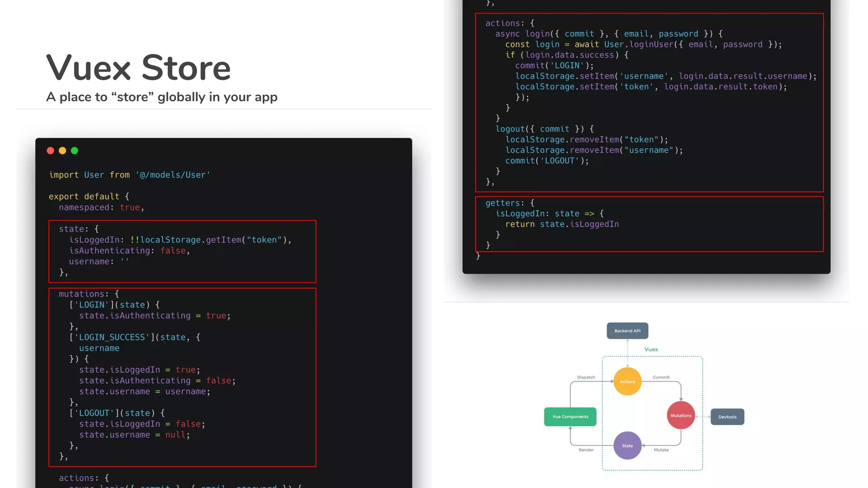Click the subtitle about storing globally
Image resolution: width=868 pixels, height=488 pixels.
point(161,97)
